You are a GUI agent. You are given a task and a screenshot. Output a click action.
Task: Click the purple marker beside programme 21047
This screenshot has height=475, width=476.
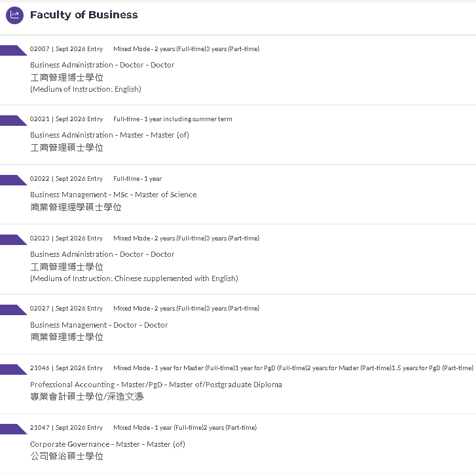[13, 429]
